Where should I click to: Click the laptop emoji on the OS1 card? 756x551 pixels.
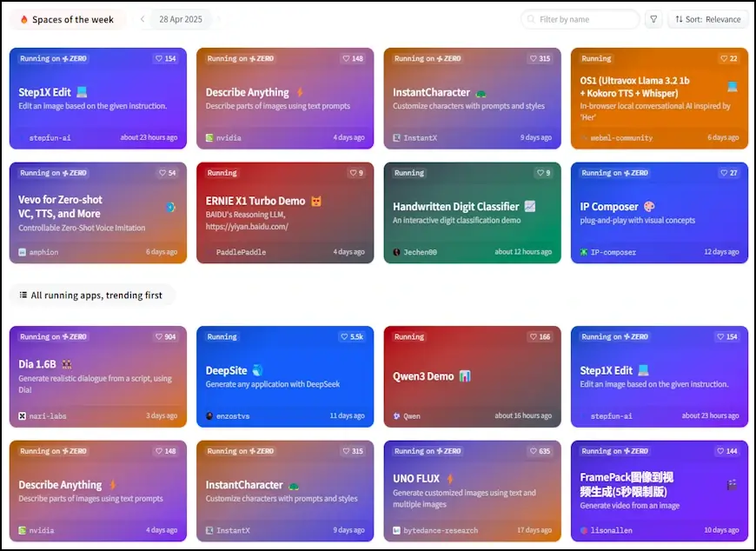[x=733, y=87]
